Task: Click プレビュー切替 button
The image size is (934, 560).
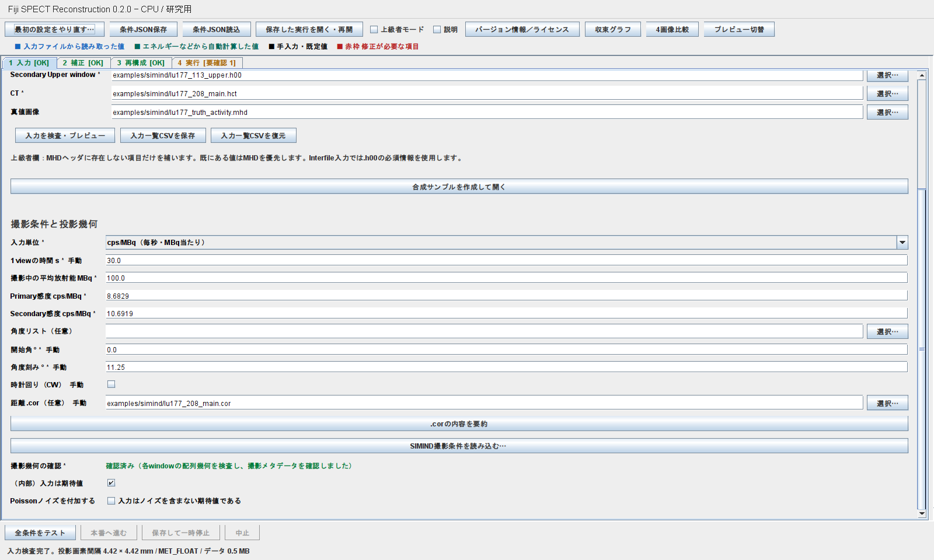Action: click(739, 29)
